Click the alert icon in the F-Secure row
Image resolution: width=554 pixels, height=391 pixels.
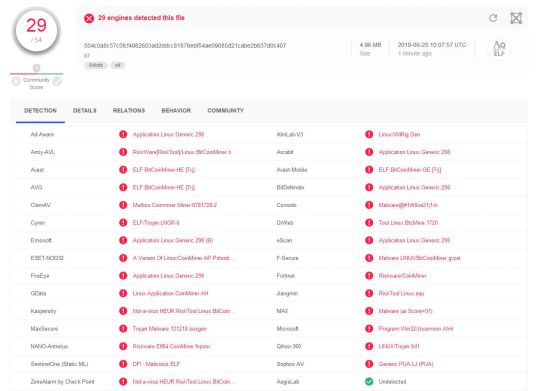(369, 258)
